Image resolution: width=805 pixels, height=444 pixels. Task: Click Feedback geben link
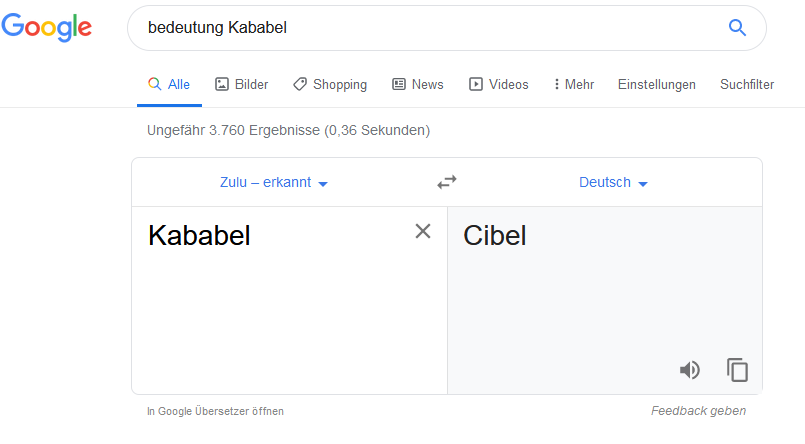tap(698, 411)
